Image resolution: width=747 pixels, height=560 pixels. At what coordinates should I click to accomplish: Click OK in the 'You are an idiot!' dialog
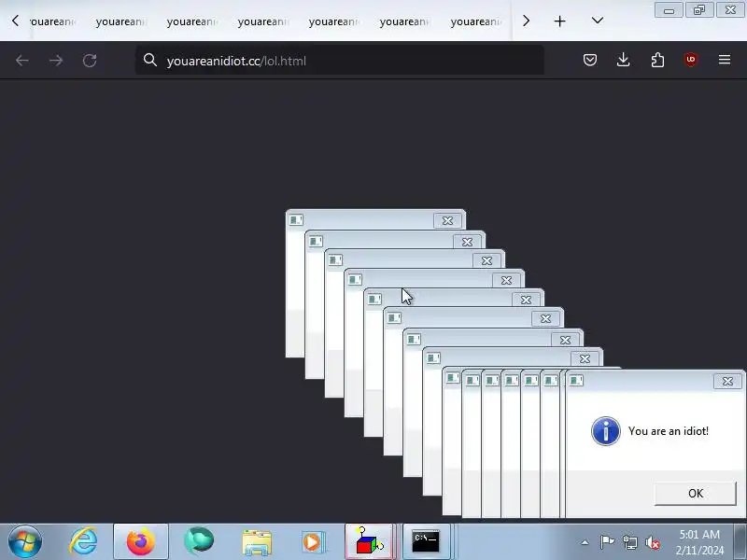(x=696, y=494)
